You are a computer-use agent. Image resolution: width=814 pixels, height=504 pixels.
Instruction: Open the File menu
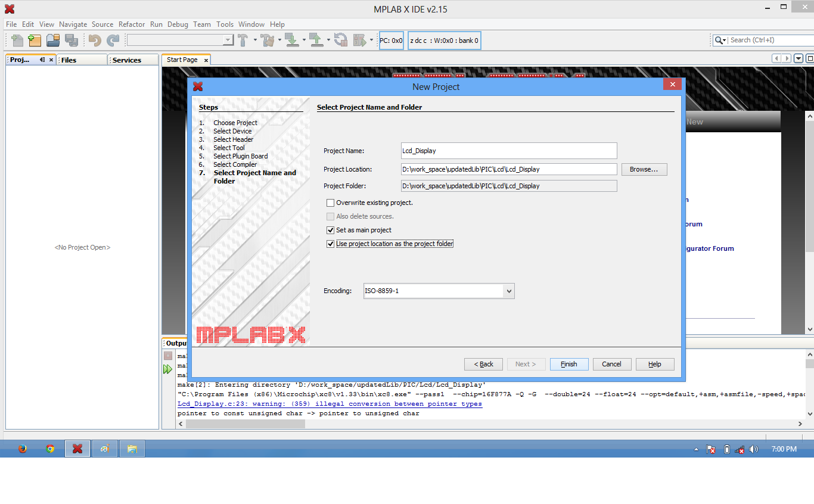11,24
